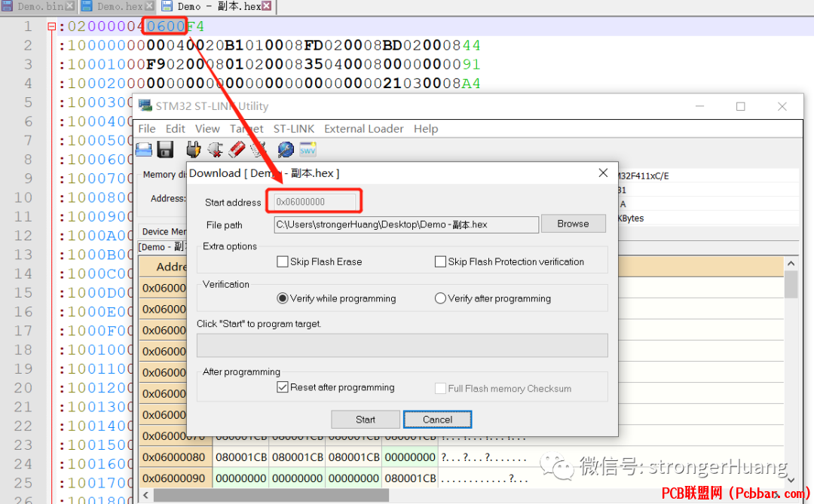Uncheck Reset after programming checkbox
The image size is (814, 504).
[x=283, y=387]
